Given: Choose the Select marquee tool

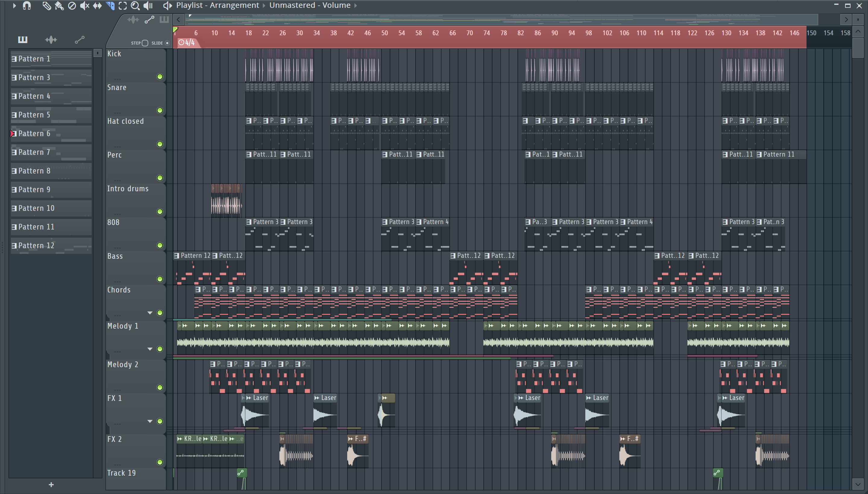Looking at the screenshot, I should pyautogui.click(x=123, y=5).
